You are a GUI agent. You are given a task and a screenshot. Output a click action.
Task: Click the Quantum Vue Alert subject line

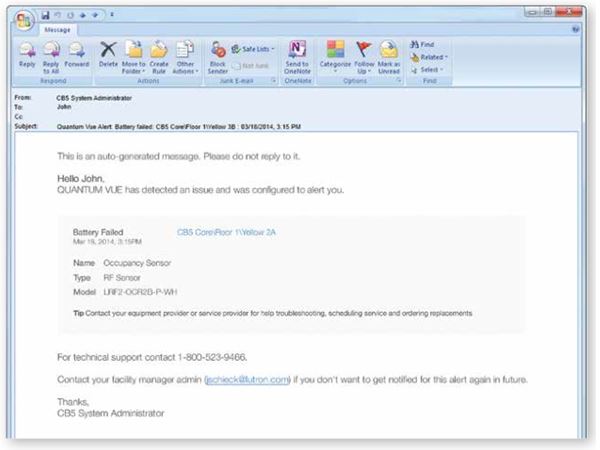point(179,127)
